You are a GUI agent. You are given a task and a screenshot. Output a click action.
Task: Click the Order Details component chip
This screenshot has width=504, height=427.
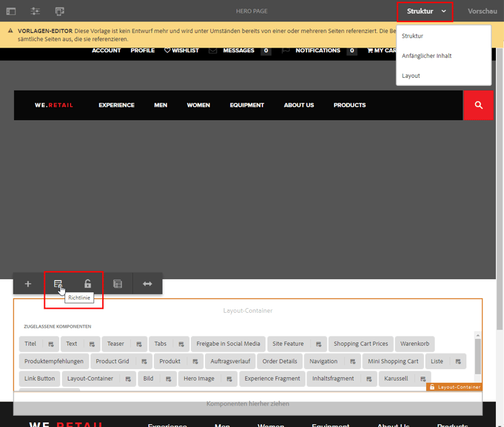coord(280,361)
